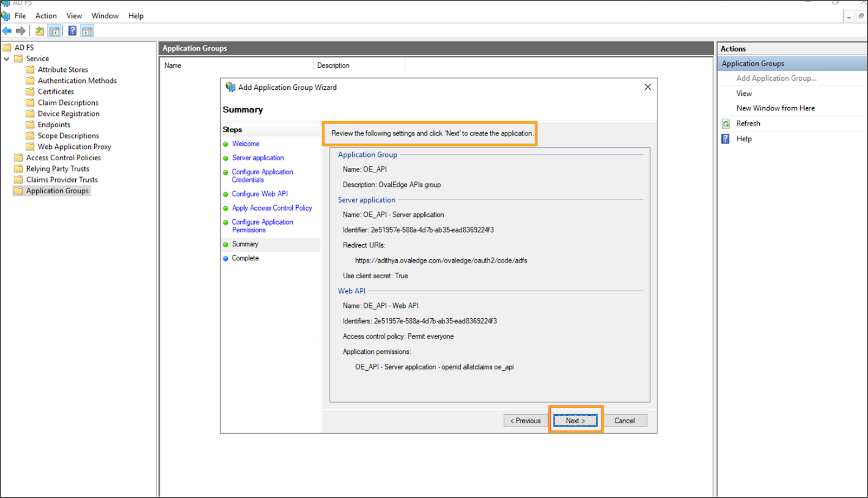Close the wizard dialog with X

[648, 87]
